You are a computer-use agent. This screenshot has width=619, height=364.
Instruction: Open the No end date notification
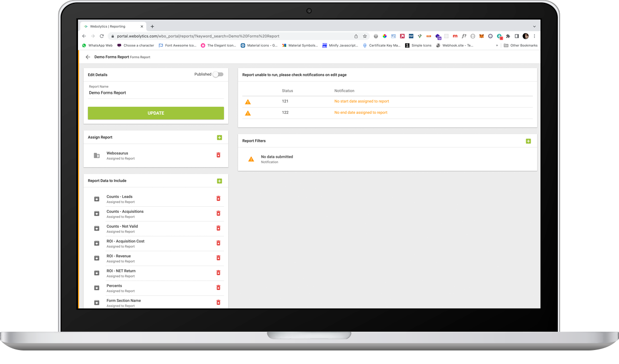360,112
